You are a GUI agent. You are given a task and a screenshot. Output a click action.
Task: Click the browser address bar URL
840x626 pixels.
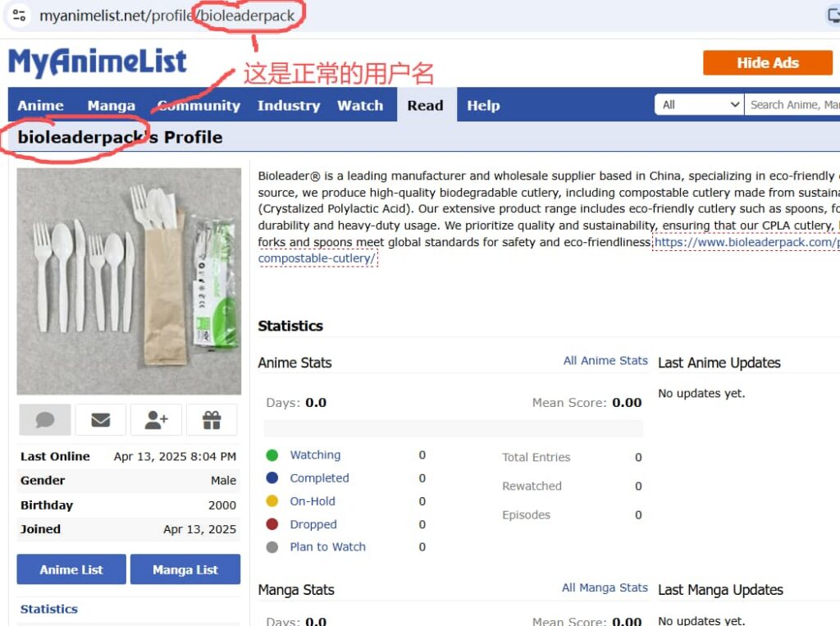pyautogui.click(x=167, y=16)
